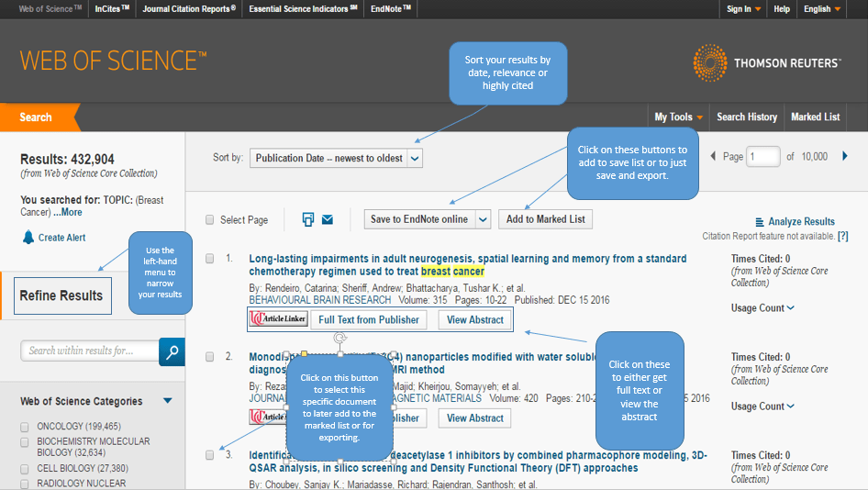
Task: Click the Page number input field
Action: 763,157
